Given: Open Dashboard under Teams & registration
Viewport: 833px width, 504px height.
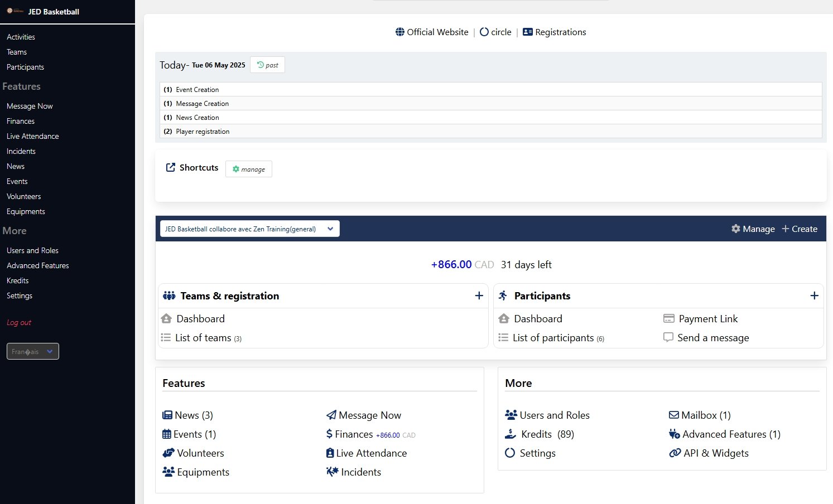Looking at the screenshot, I should coord(200,318).
